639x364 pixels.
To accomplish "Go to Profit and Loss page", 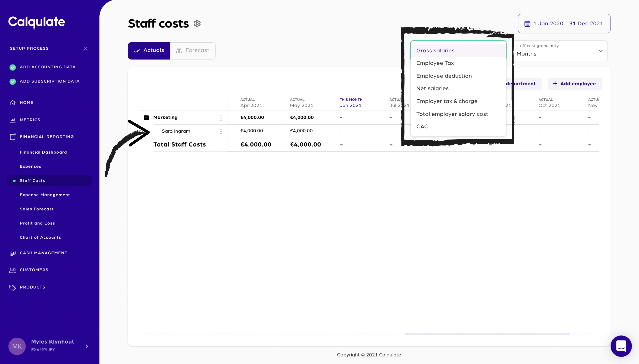I will tap(37, 223).
